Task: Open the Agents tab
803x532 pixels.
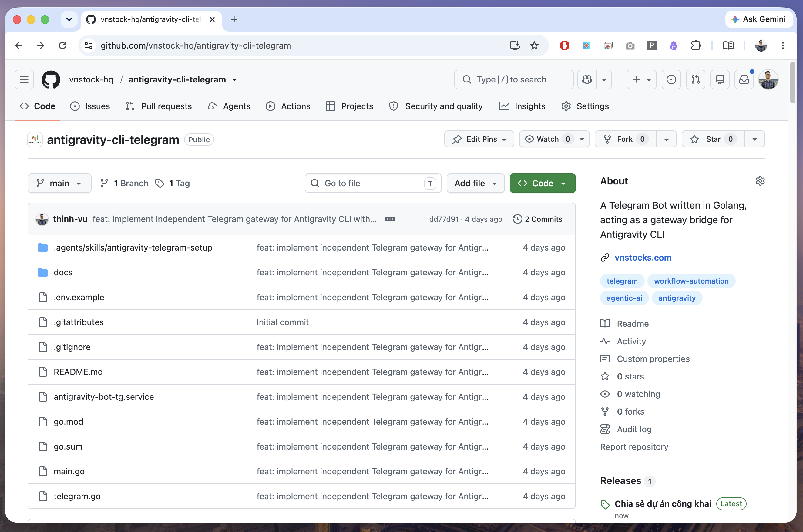Action: [x=229, y=106]
